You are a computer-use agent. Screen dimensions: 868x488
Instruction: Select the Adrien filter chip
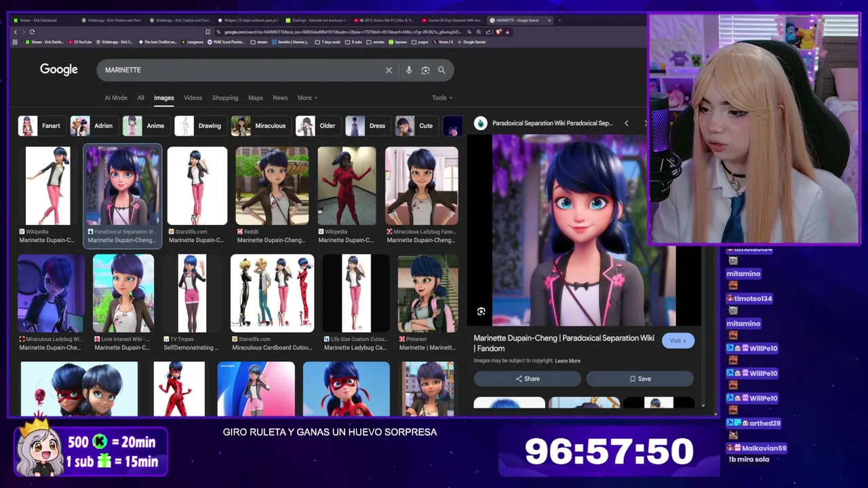coord(93,125)
